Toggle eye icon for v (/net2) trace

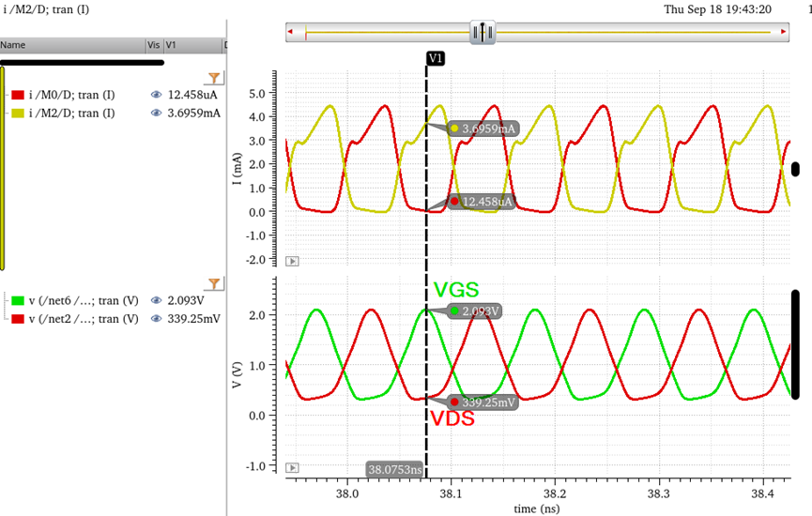click(157, 318)
